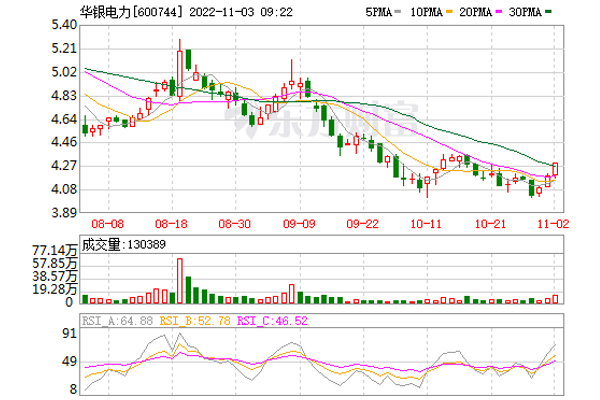Click the 成交量 volume label
Image resolution: width=600 pixels, height=400 pixels.
101,243
